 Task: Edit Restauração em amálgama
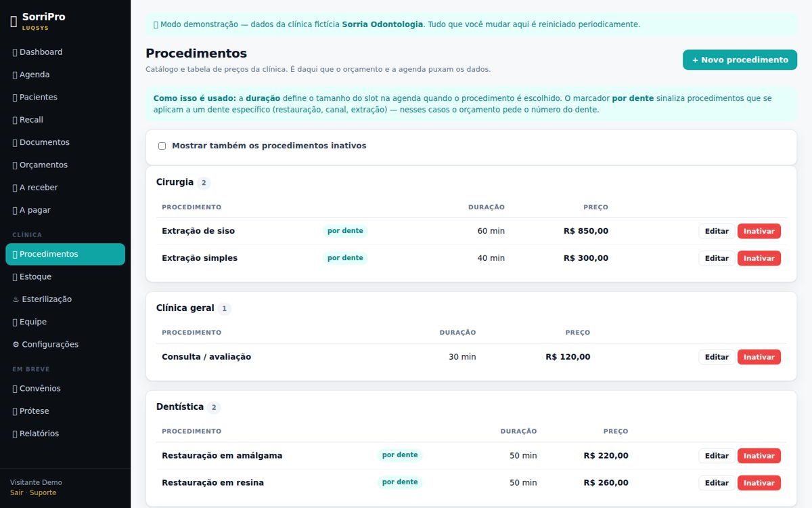717,456
